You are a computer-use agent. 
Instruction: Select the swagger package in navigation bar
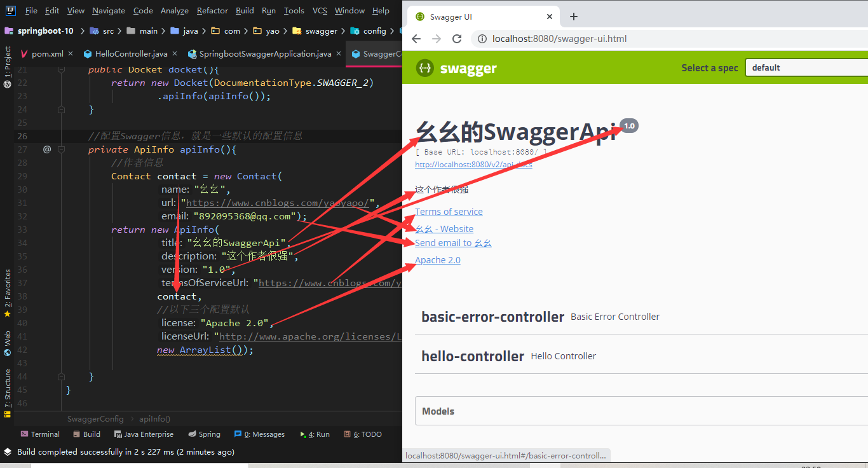(315, 31)
